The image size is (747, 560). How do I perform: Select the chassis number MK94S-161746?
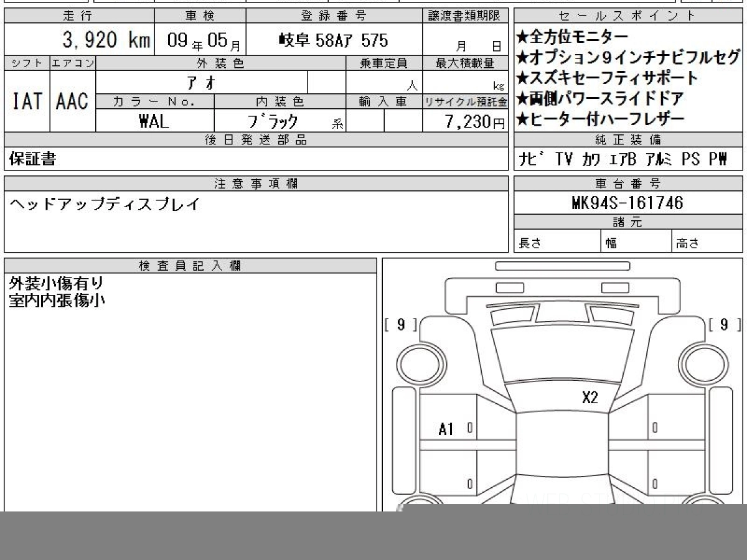point(627,203)
